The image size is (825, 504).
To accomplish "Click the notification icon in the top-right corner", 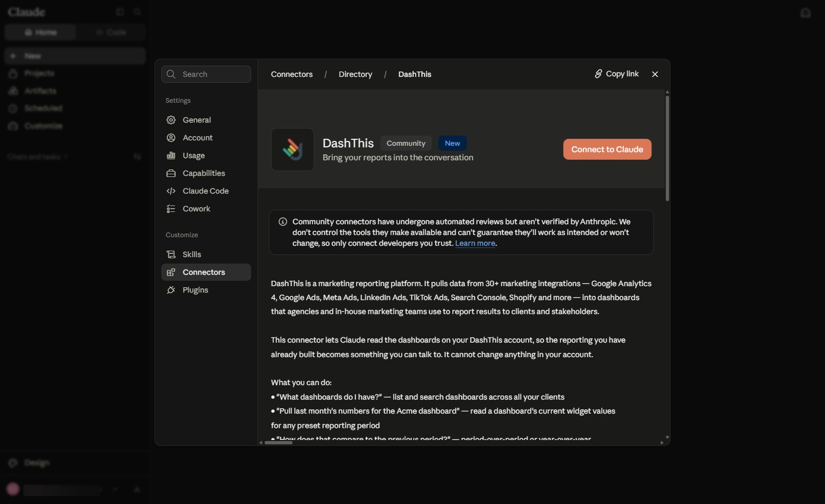I will pos(806,13).
